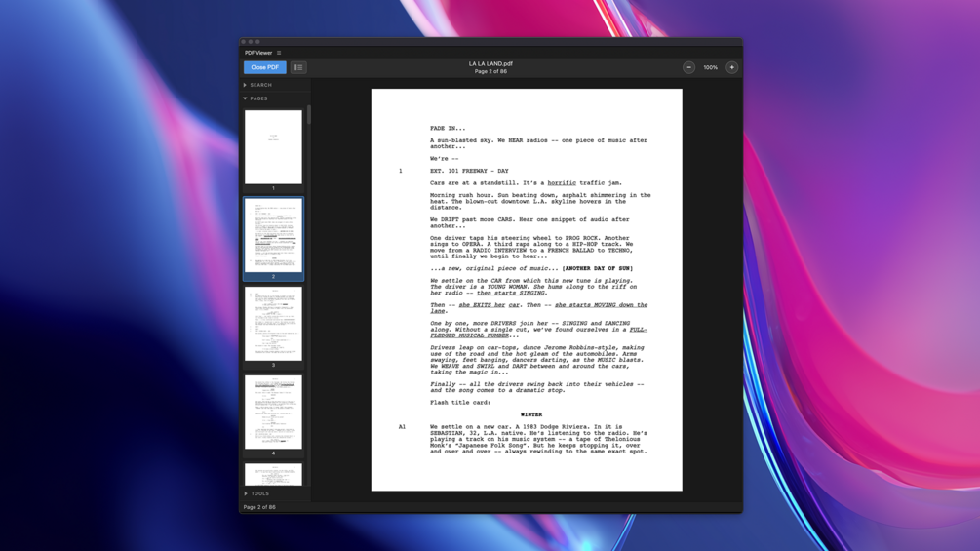Click the 'Flash title card:' line
Viewport: 980px width, 551px height.
pyautogui.click(x=460, y=403)
